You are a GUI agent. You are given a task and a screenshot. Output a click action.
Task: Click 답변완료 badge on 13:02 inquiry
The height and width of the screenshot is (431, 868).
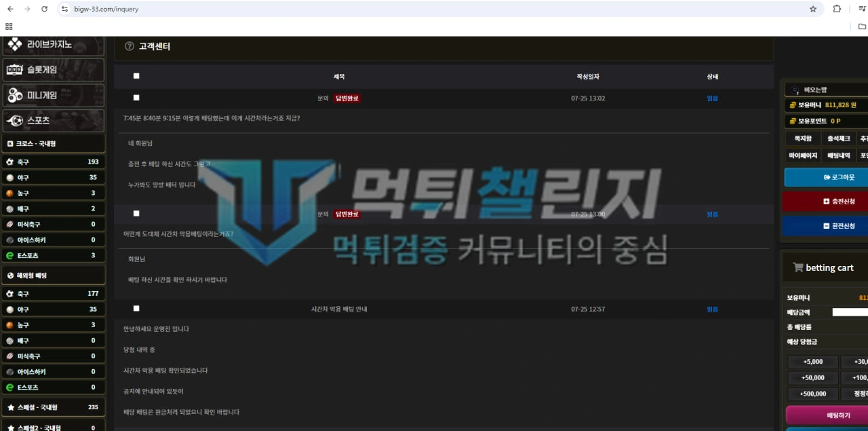347,98
